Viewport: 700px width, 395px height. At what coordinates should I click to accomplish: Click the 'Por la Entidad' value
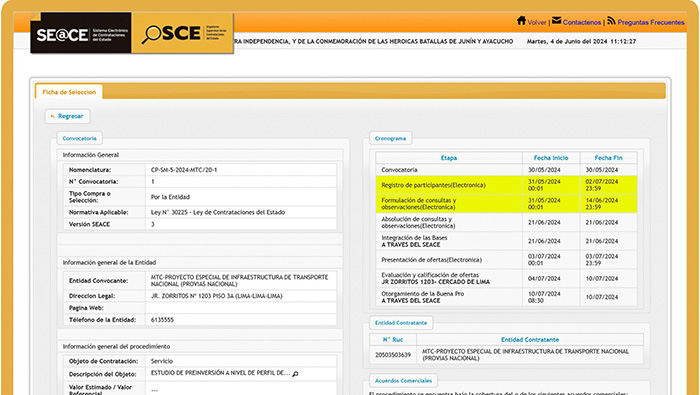pyautogui.click(x=170, y=197)
